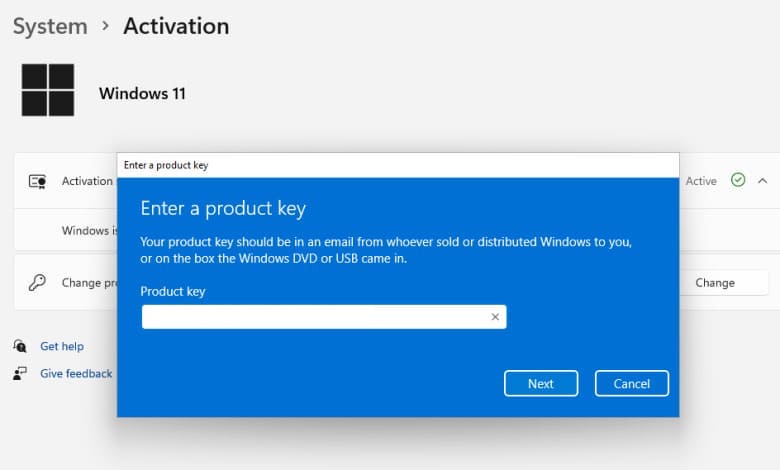
Task: Open the Give feedback link
Action: click(76, 373)
